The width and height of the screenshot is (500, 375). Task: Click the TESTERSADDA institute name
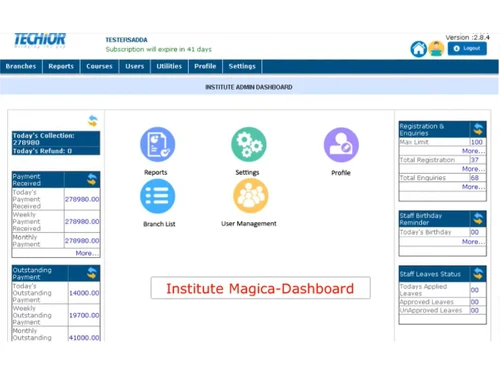point(126,40)
